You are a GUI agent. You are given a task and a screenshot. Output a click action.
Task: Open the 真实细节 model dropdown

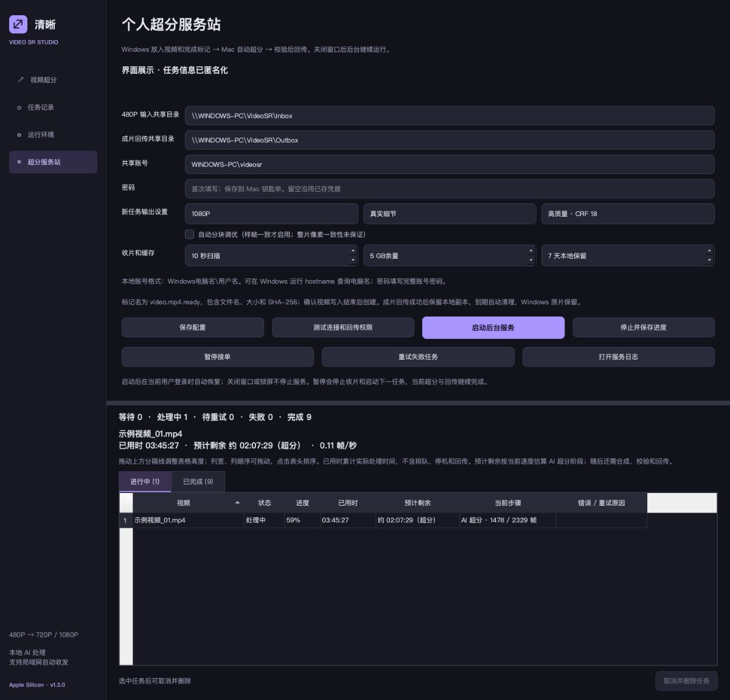(x=450, y=214)
